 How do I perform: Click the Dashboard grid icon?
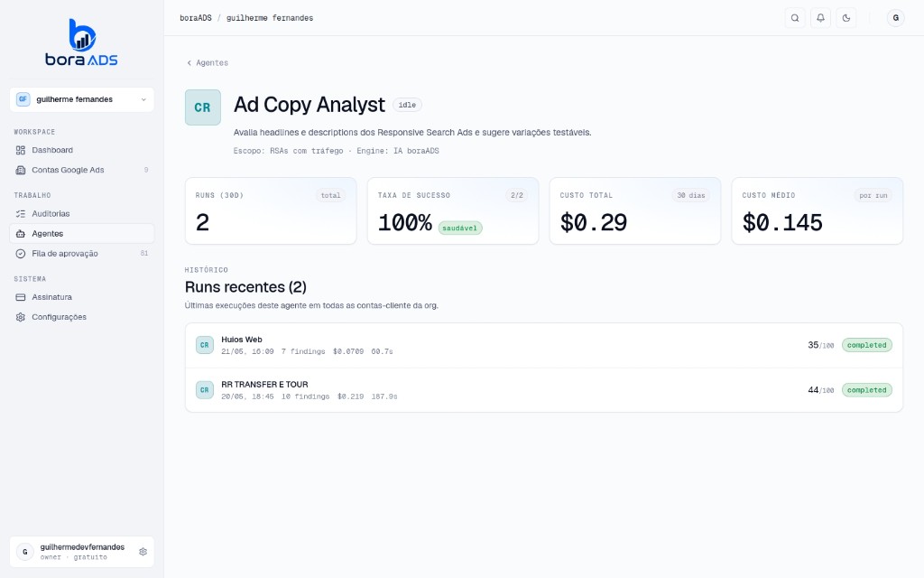21,150
